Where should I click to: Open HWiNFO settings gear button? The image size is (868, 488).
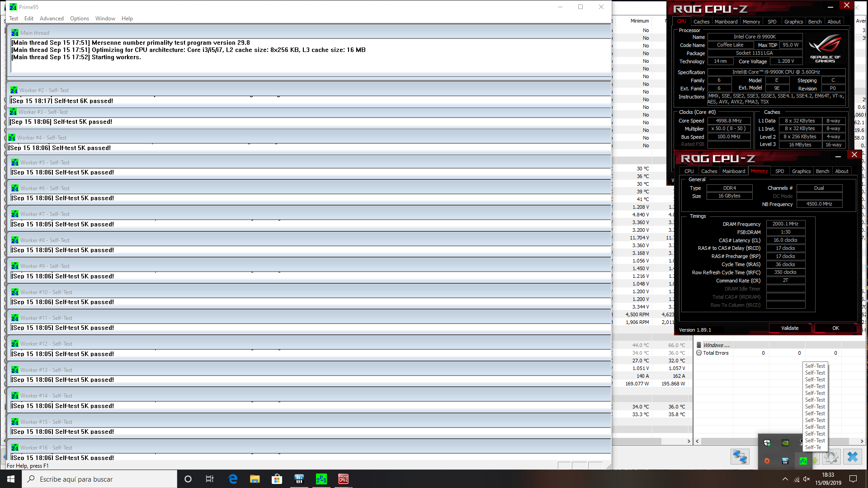(831, 457)
